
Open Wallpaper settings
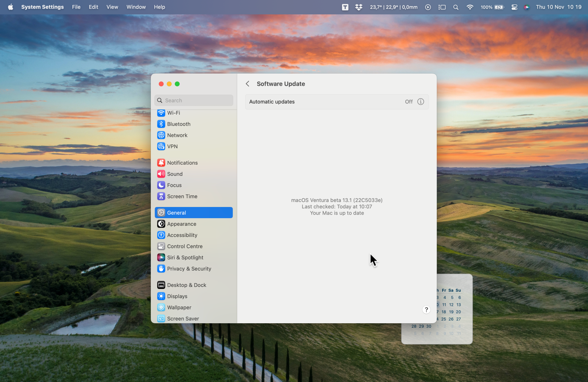coord(194,307)
